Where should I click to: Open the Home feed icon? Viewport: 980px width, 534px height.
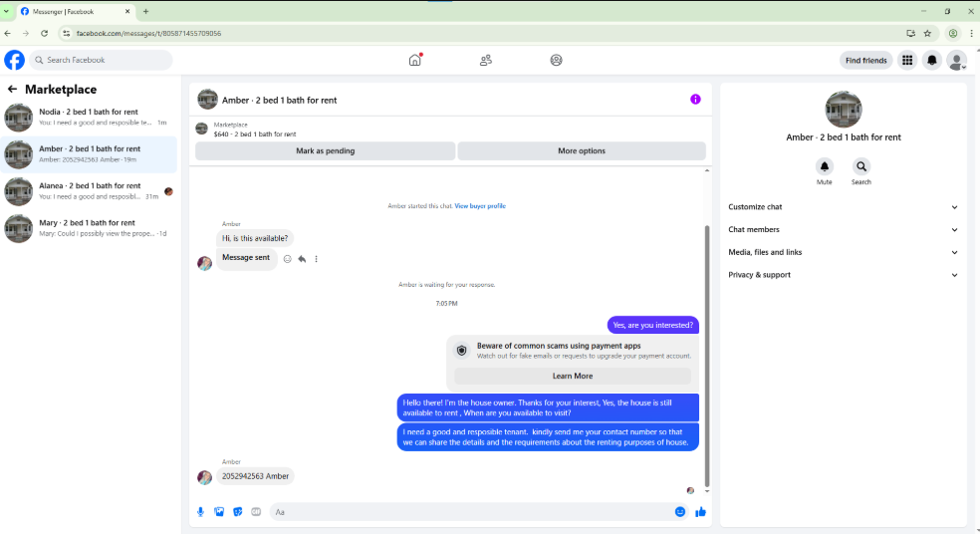[415, 60]
